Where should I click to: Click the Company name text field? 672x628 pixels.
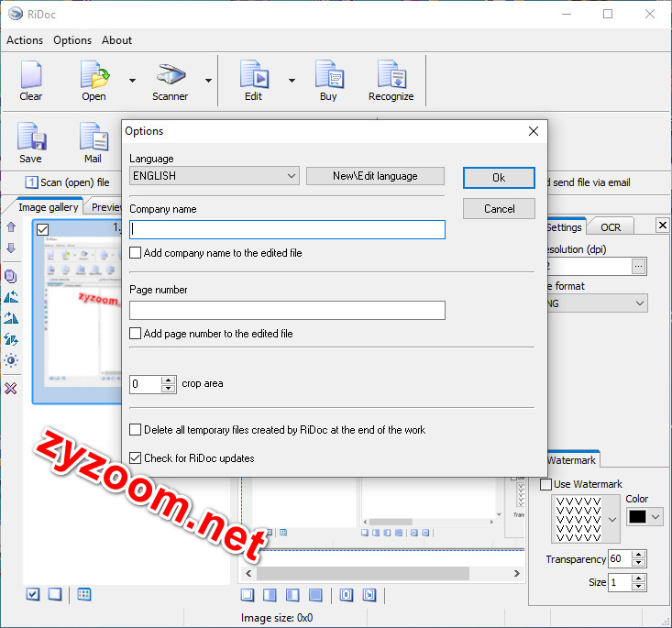pos(287,229)
